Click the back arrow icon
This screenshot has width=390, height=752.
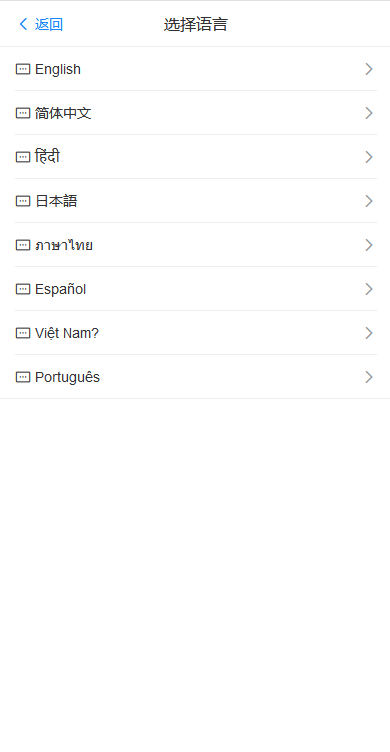(23, 24)
